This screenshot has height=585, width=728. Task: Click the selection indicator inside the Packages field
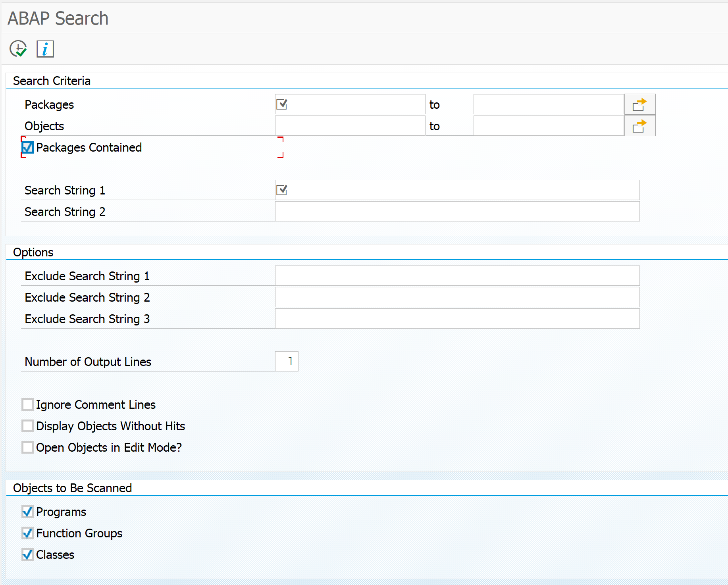point(282,104)
